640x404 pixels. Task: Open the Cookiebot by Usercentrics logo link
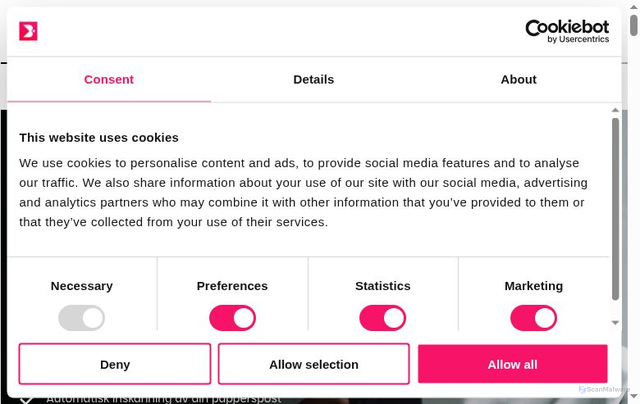[566, 31]
